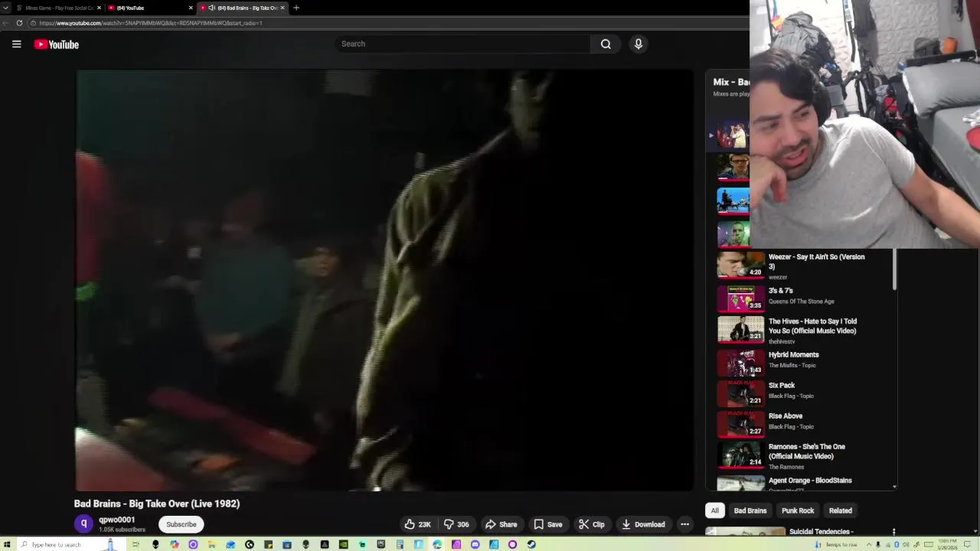Open the Windows Start menu
Viewport: 980px width, 551px height.
(x=6, y=544)
